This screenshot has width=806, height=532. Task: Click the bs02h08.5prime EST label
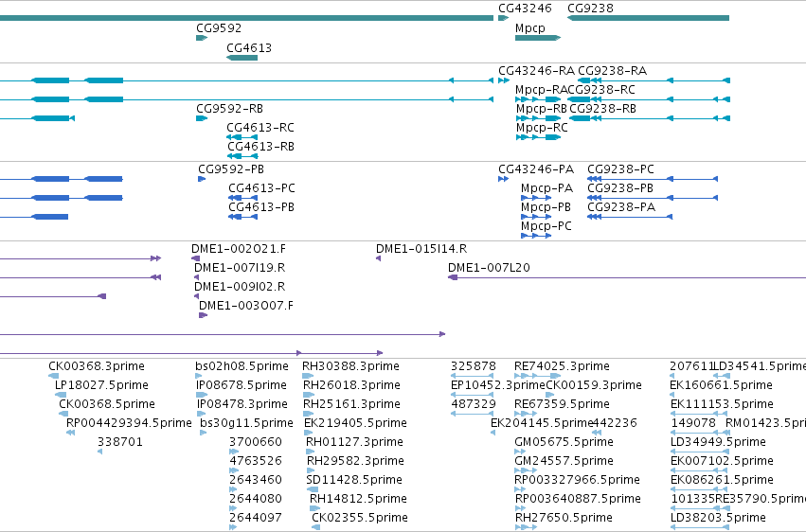[242, 366]
